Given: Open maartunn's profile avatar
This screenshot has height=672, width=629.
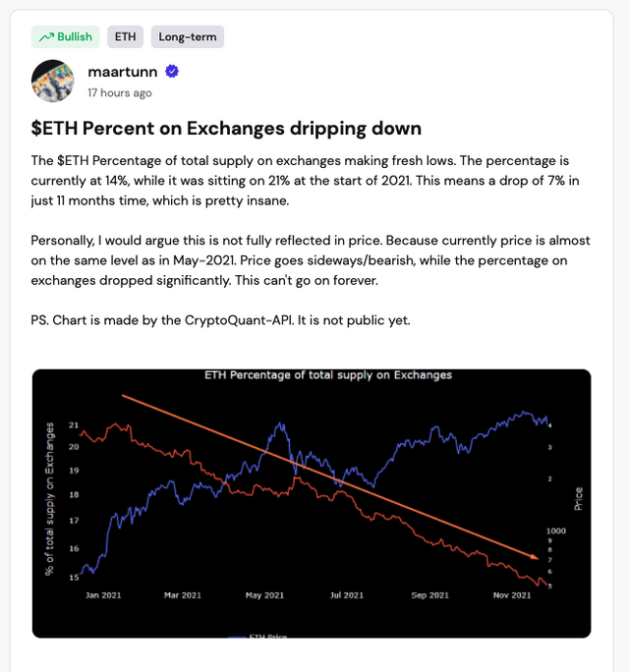Looking at the screenshot, I should (52, 81).
